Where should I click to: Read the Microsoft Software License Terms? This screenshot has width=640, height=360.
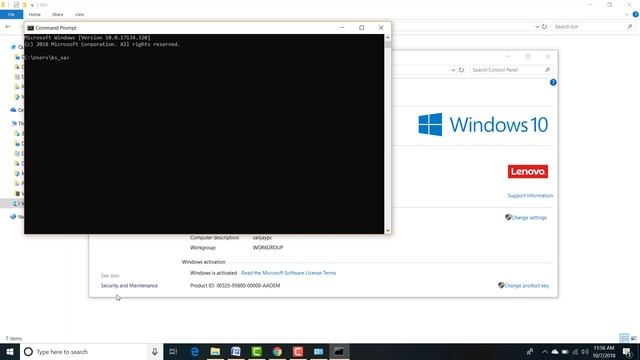coord(289,273)
